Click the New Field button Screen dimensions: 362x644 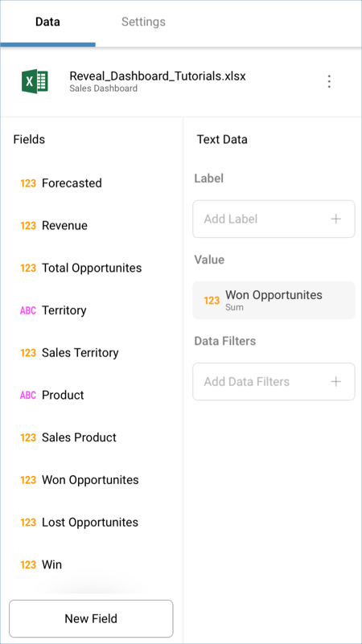click(x=91, y=618)
